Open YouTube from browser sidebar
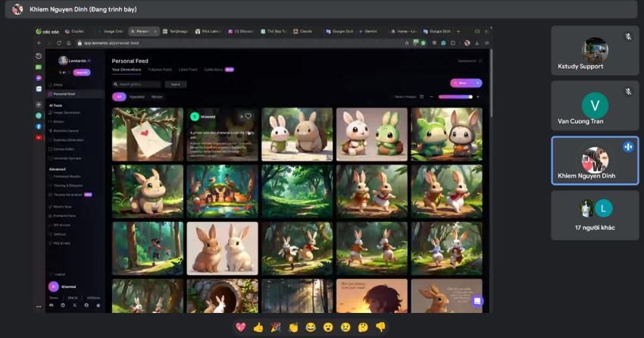The height and width of the screenshot is (338, 644). click(39, 137)
